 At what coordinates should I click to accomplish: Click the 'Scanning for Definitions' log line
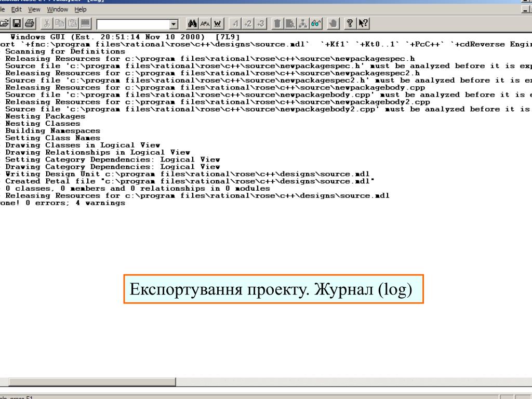tap(65, 51)
